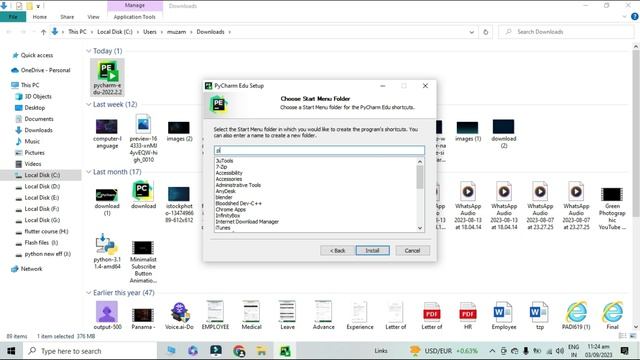Click Local Disk (C:) in the address bar
This screenshot has height=360, width=640.
click(x=115, y=32)
